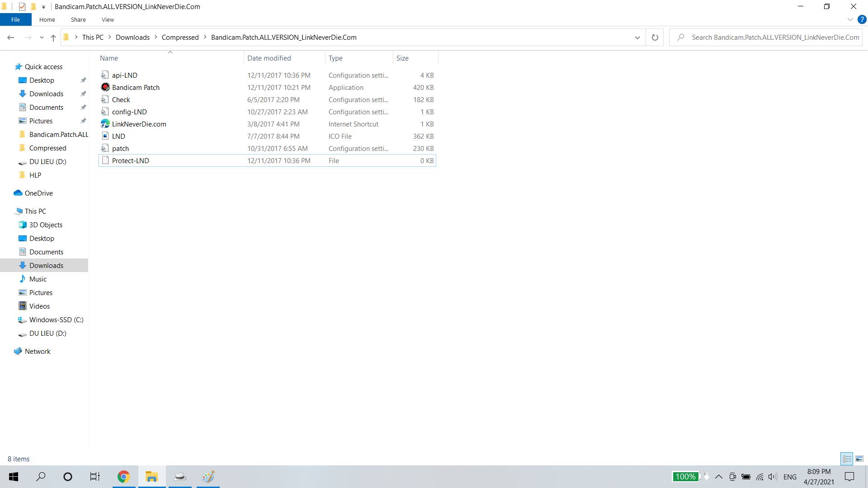Click the Check configuration settings file
The height and width of the screenshot is (488, 868).
(121, 99)
